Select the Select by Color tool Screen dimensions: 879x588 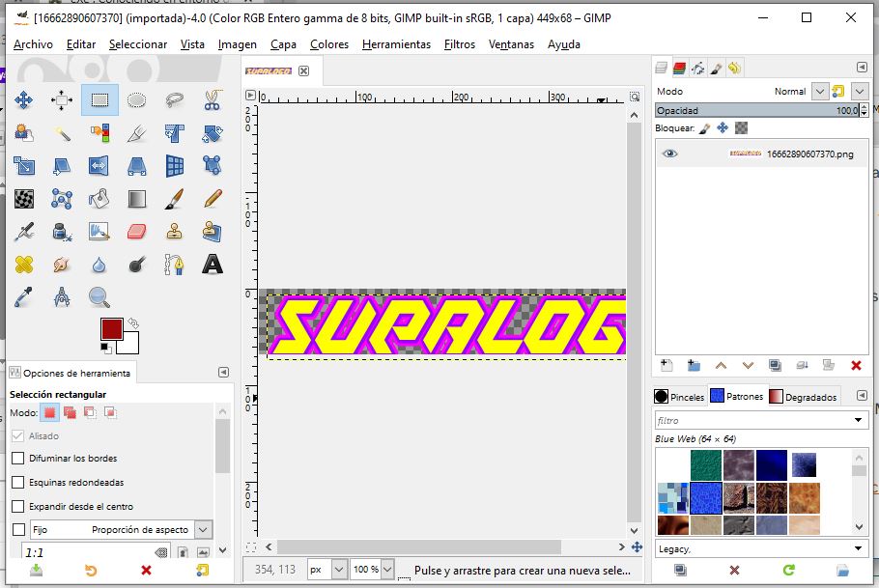99,133
